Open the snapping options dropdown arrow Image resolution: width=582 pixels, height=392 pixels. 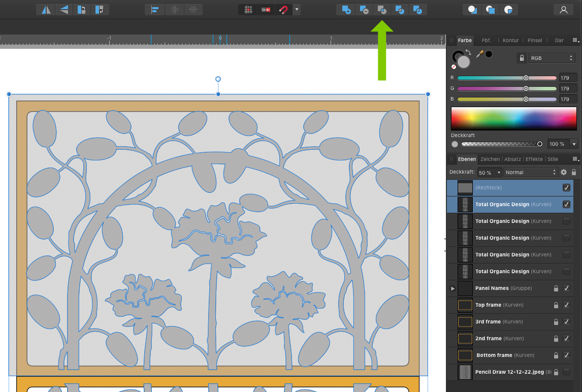[297, 10]
